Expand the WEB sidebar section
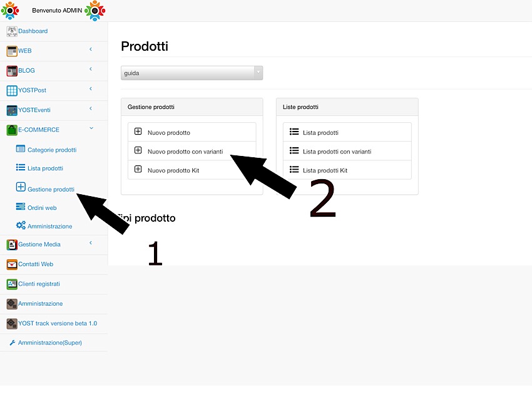 coord(91,49)
